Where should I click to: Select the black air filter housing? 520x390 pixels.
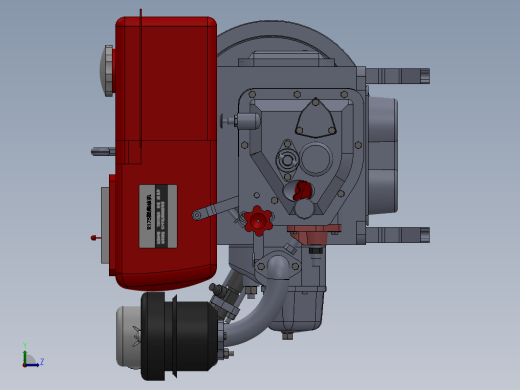tap(178, 336)
